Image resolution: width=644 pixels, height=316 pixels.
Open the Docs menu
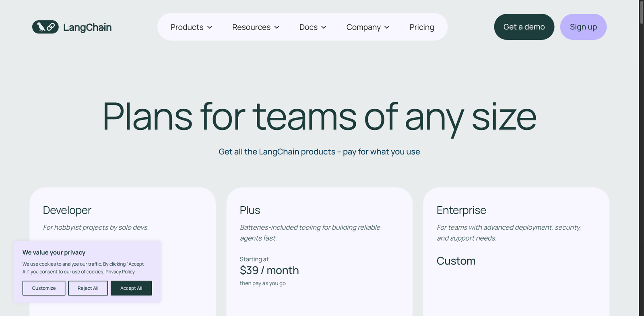tap(313, 27)
